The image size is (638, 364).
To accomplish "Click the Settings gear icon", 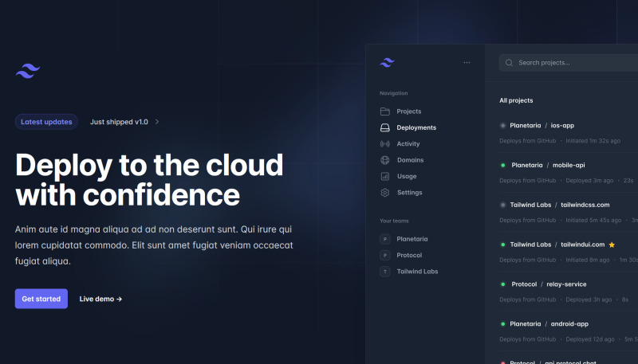I will click(x=385, y=193).
